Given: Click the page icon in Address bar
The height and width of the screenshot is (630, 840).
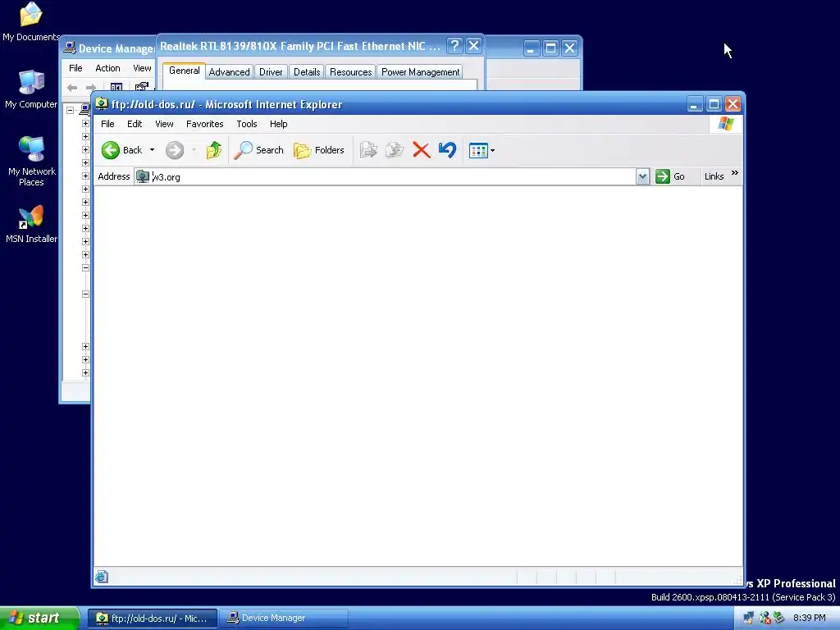Looking at the screenshot, I should [143, 176].
